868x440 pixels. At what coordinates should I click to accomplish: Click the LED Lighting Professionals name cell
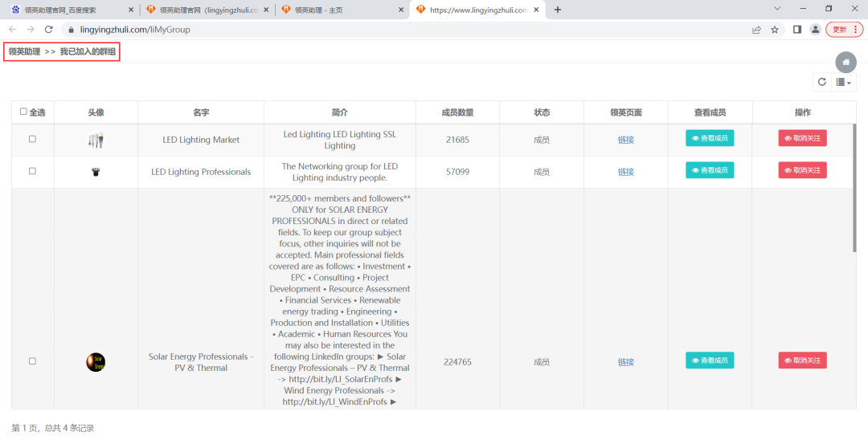point(201,173)
